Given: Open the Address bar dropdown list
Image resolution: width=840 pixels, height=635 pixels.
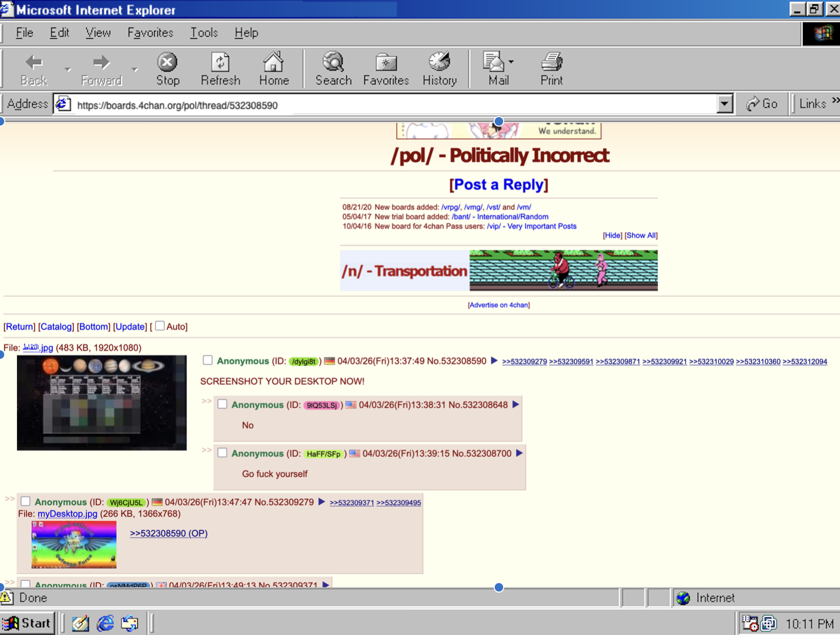Looking at the screenshot, I should tap(725, 104).
